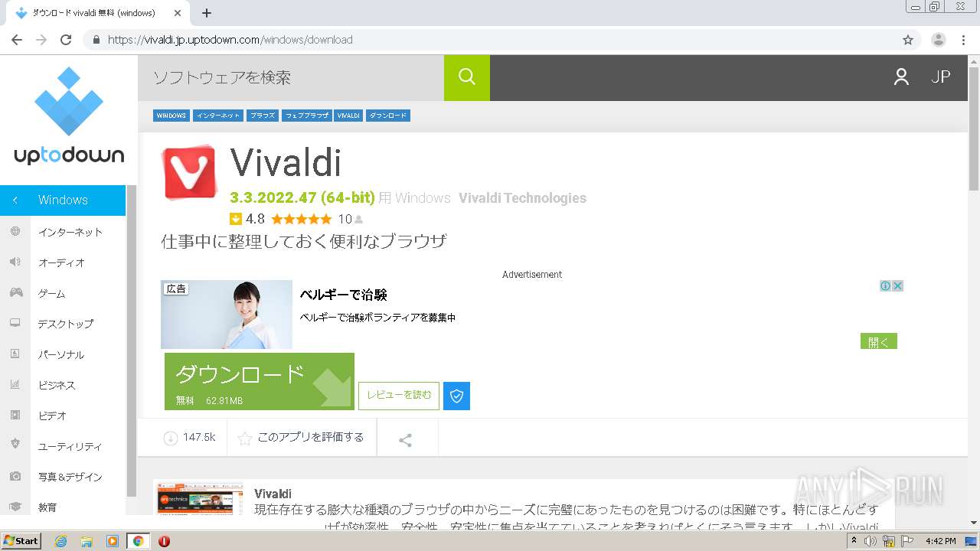This screenshot has height=551, width=980.
Task: Open the Windows Start button
Action: (21, 541)
